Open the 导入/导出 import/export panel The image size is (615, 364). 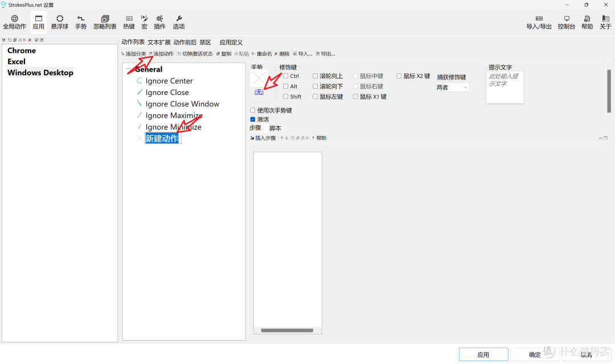tap(539, 22)
